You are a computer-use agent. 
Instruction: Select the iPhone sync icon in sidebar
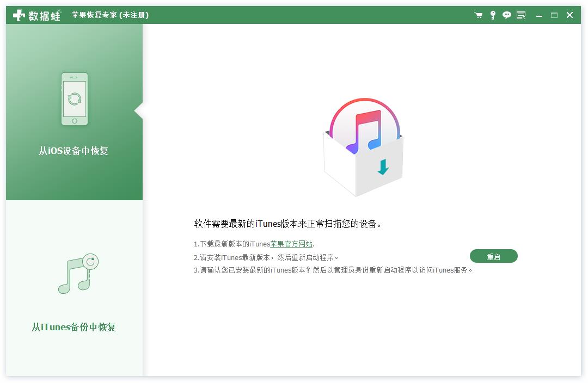[74, 98]
